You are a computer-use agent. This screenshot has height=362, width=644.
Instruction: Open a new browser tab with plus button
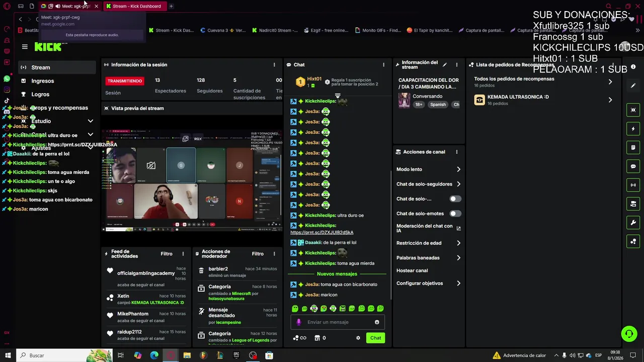[x=171, y=6]
